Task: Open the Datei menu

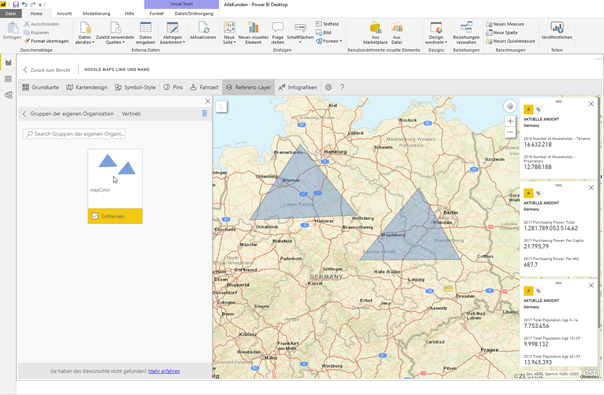Action: [10, 13]
